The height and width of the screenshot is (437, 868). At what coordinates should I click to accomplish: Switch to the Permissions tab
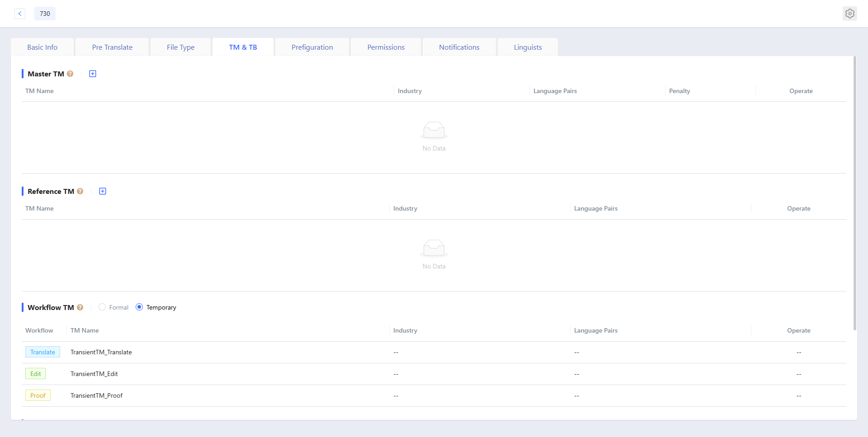point(386,47)
